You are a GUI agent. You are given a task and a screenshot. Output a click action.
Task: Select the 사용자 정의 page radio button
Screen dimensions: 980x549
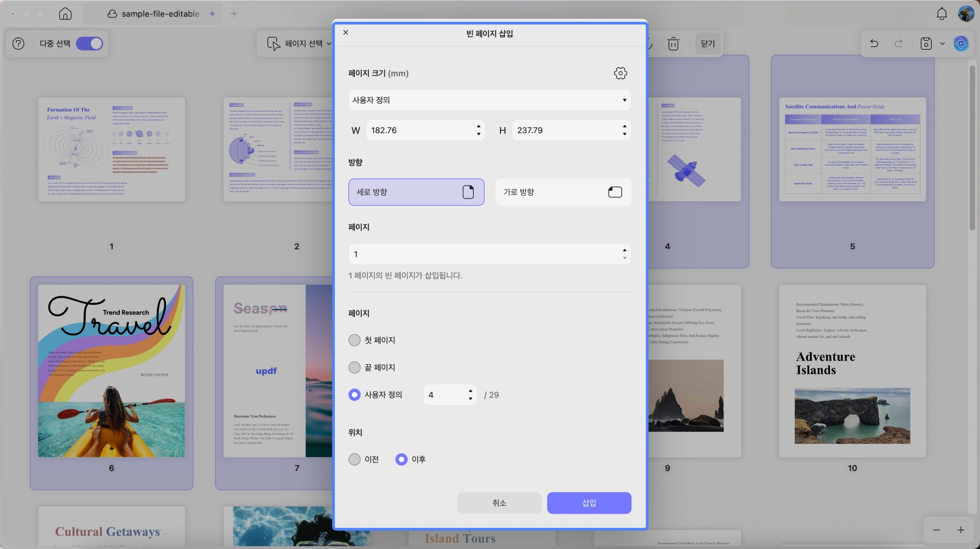coord(354,395)
